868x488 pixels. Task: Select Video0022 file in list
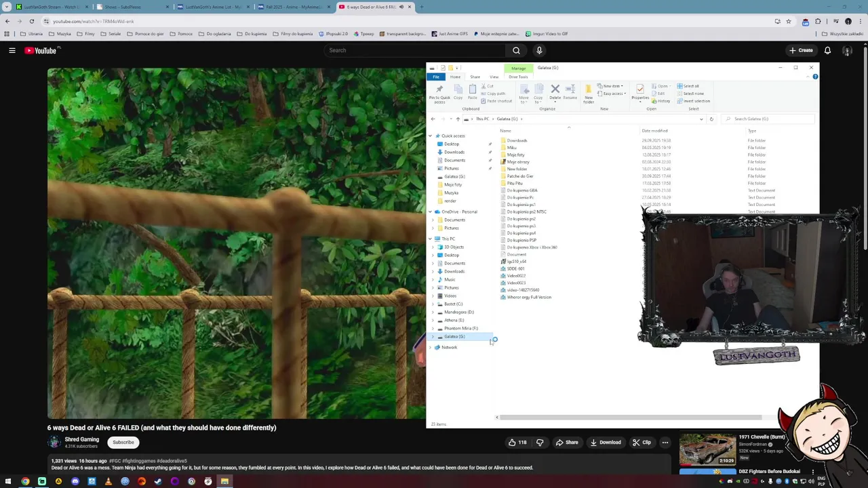[x=515, y=276]
